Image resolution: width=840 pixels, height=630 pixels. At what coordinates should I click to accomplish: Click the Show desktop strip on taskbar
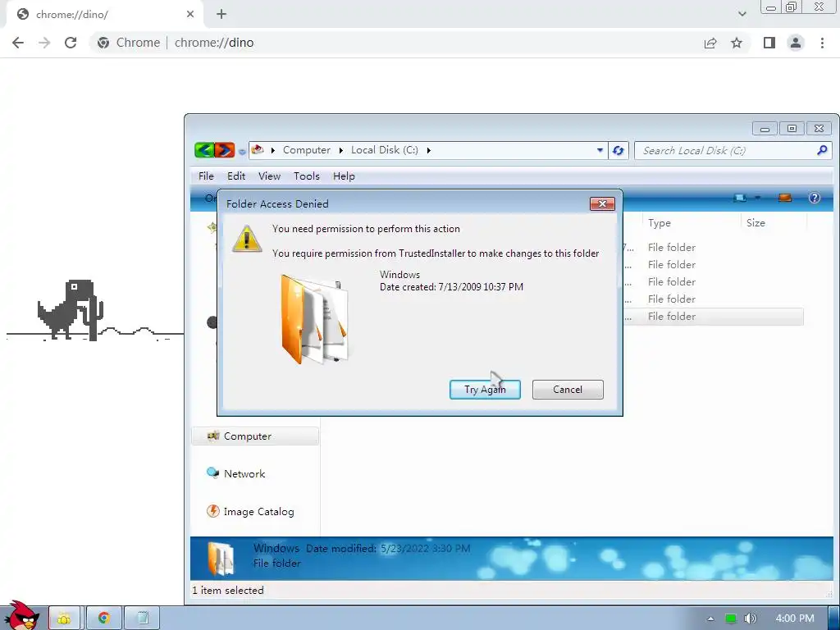coord(834,619)
